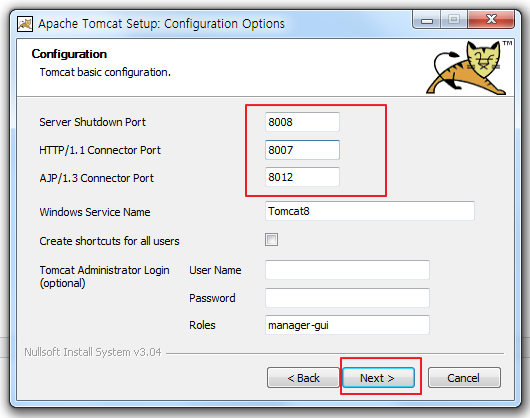Click the HTTP/1.1 Connector Port label

100,150
